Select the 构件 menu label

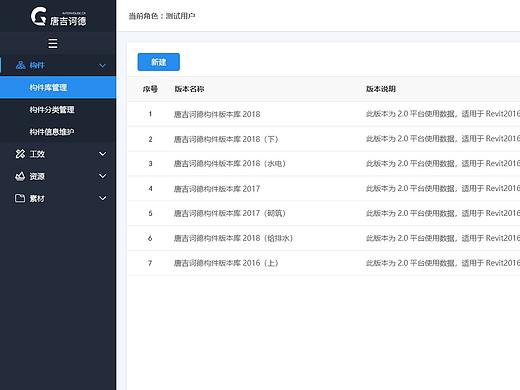tap(37, 65)
